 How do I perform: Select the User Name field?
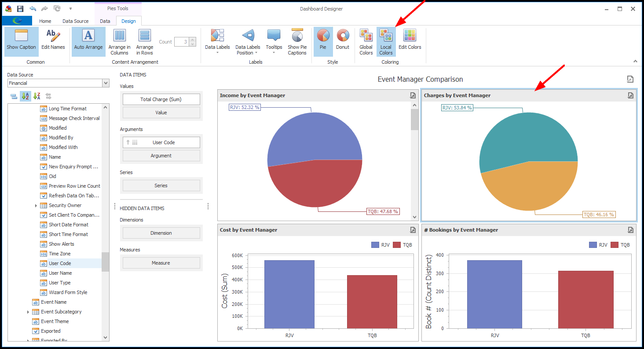[x=60, y=273]
